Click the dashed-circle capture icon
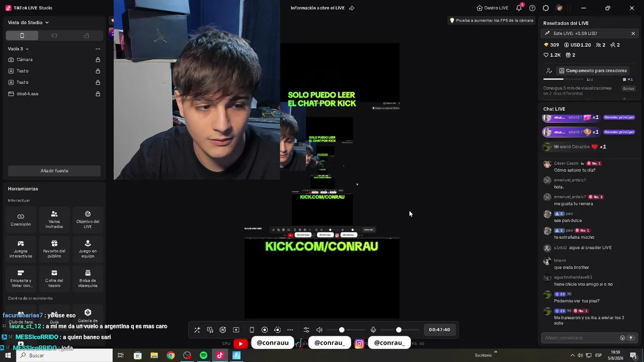 tap(277, 330)
